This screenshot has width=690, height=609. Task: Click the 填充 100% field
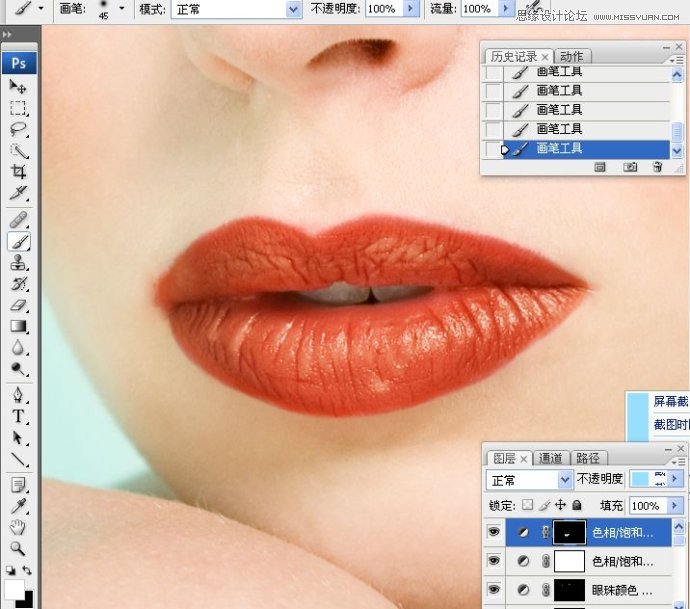648,506
